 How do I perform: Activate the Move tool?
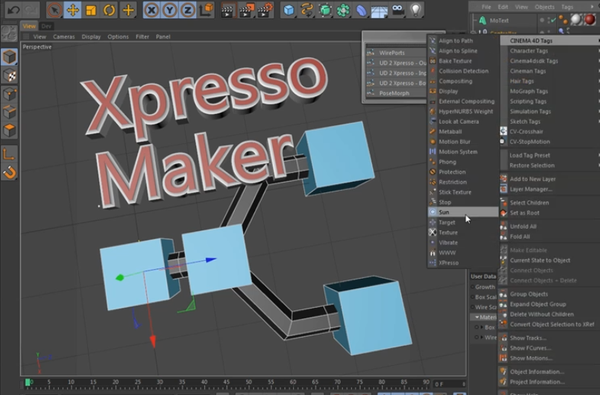coord(72,10)
